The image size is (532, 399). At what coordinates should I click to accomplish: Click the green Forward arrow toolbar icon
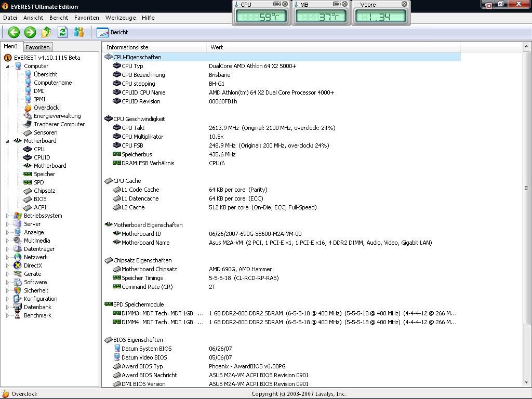click(x=30, y=32)
